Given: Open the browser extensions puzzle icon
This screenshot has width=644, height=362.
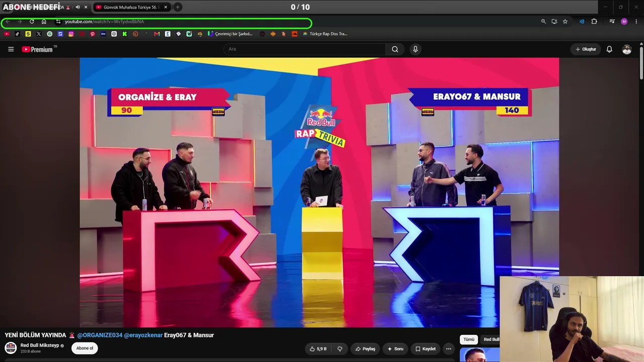Looking at the screenshot, I should coord(594,22).
